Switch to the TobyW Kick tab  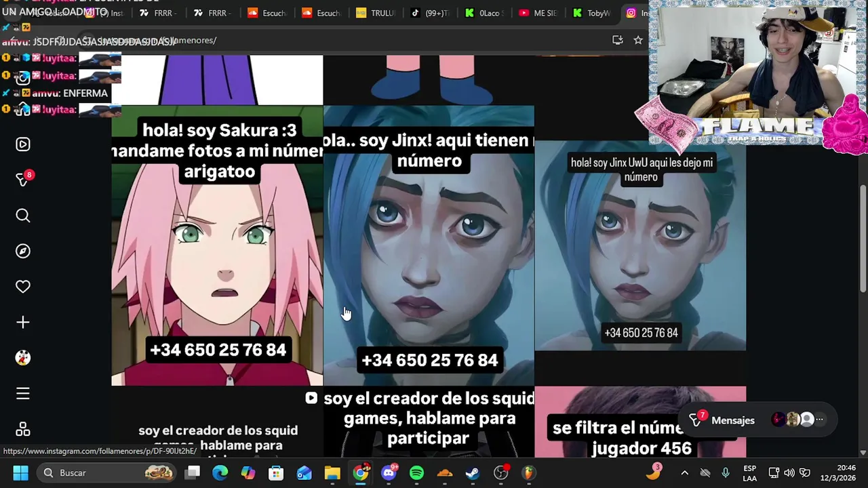(x=593, y=13)
